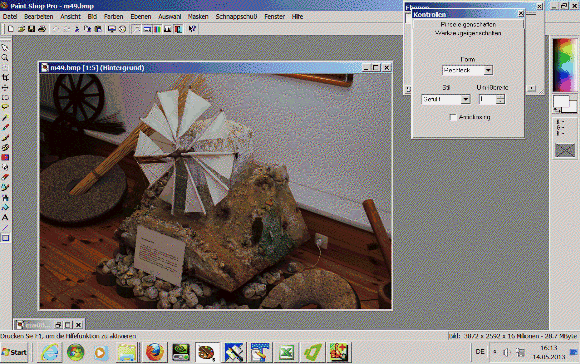This screenshot has height=364, width=580.
Task: Switch to the Werkzeugeigenschaften tab in Kontrollen
Action: [x=468, y=33]
